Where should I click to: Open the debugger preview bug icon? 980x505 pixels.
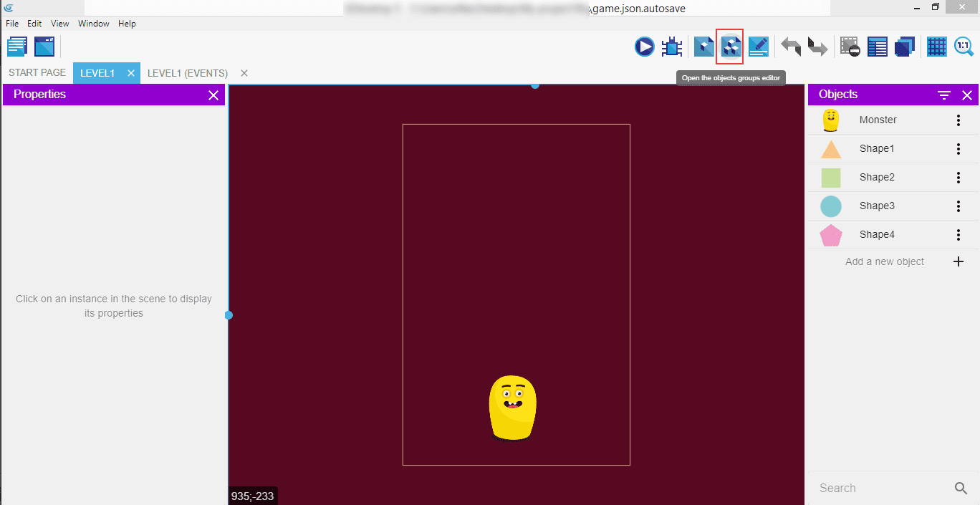pyautogui.click(x=672, y=47)
